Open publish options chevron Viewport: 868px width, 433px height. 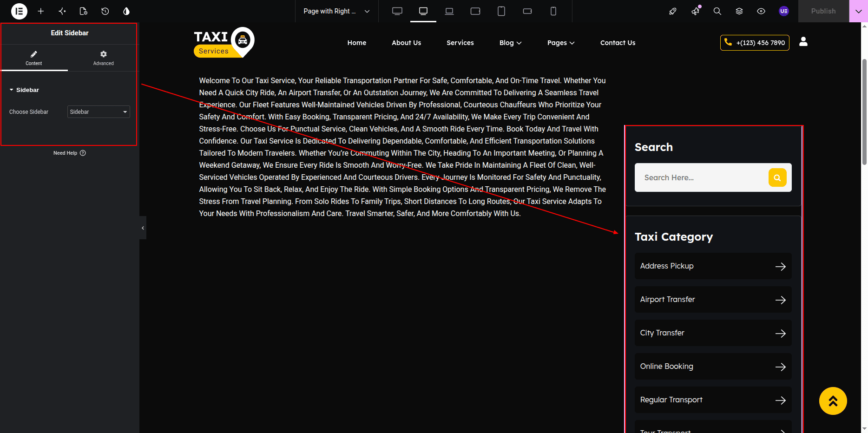click(858, 11)
